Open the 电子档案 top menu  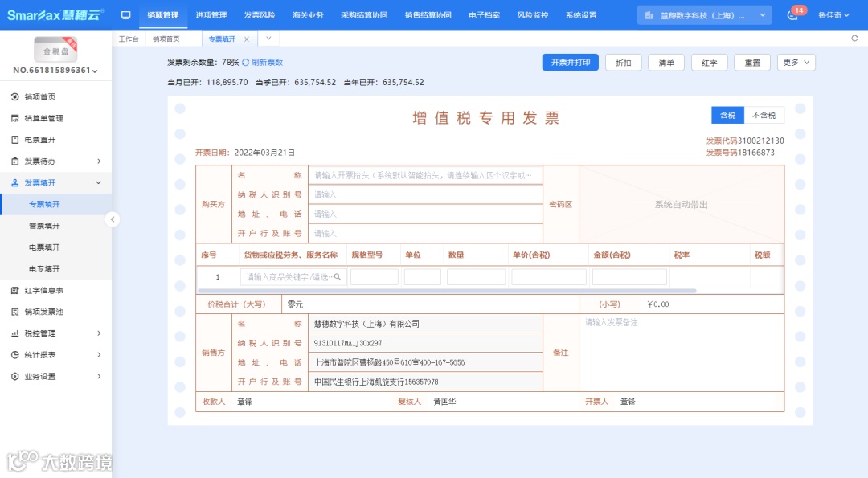click(x=485, y=15)
